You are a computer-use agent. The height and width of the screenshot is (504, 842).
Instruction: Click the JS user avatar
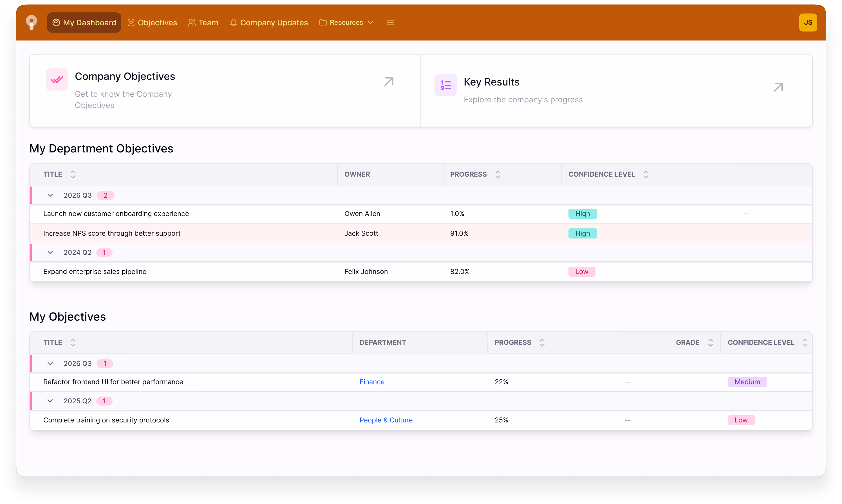(x=808, y=22)
